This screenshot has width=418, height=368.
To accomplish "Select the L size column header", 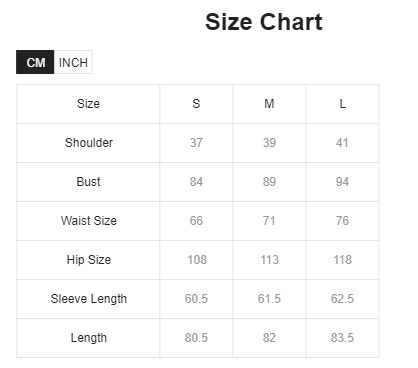I will (342, 104).
